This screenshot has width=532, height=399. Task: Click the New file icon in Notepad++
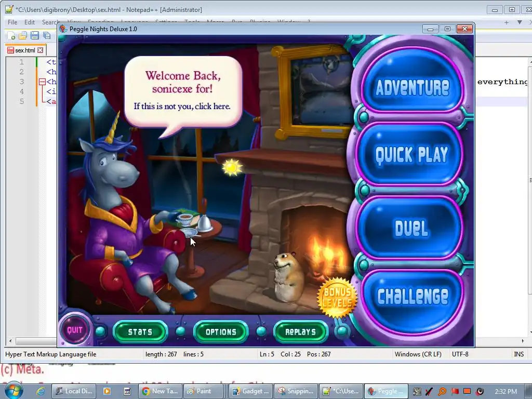tap(11, 35)
